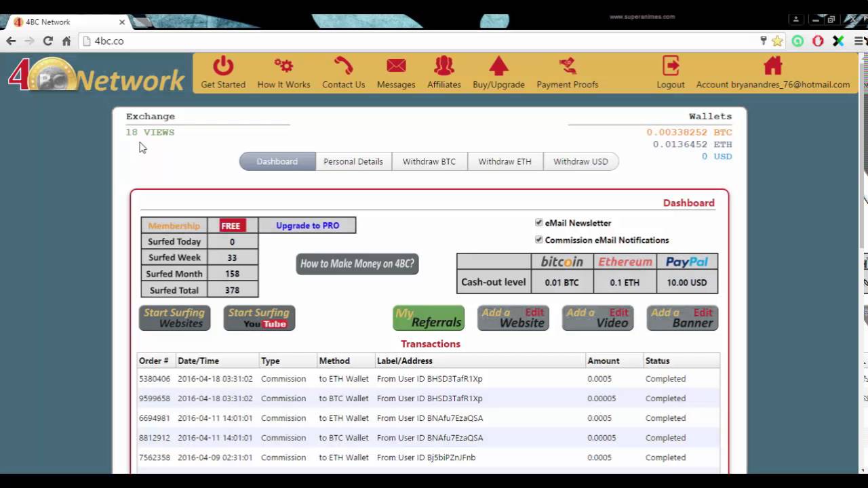Screen dimensions: 868x488
Task: Open the Withdraw USD tab
Action: tap(580, 161)
